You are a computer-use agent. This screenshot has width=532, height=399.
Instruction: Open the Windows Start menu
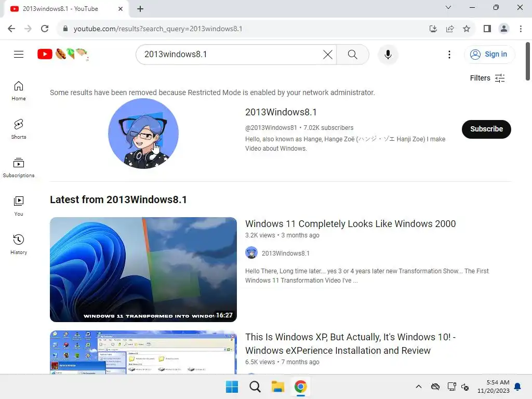click(x=232, y=387)
